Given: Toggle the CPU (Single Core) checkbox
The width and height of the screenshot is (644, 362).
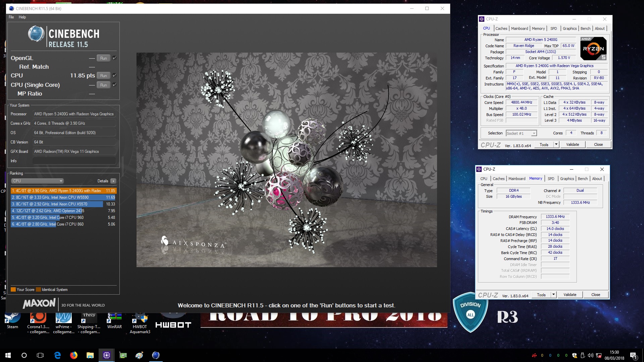Looking at the screenshot, I should pyautogui.click(x=114, y=84).
